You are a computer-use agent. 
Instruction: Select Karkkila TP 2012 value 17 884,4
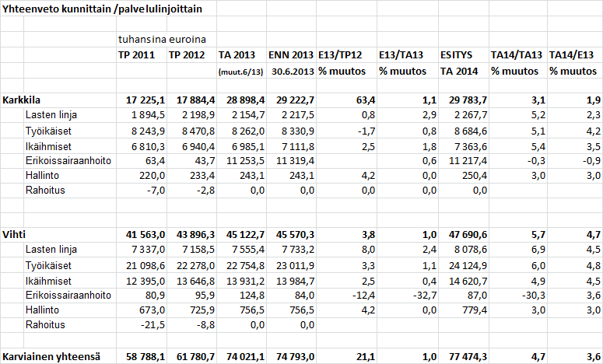point(196,100)
